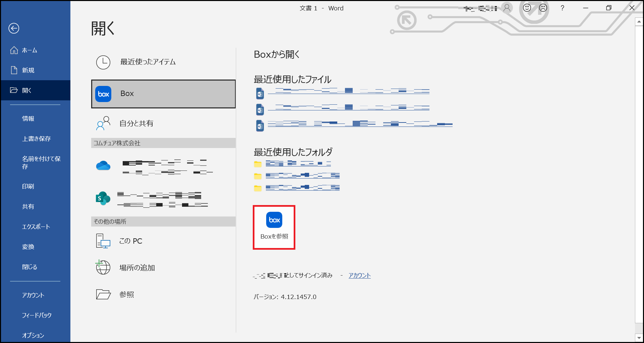
Task: Open オプション settings
Action: tap(35, 335)
